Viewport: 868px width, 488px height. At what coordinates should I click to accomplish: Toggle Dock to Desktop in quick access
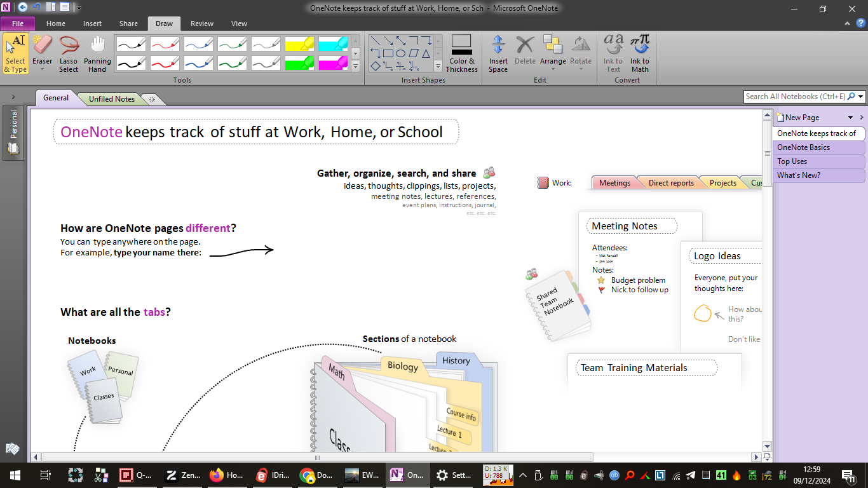[50, 8]
